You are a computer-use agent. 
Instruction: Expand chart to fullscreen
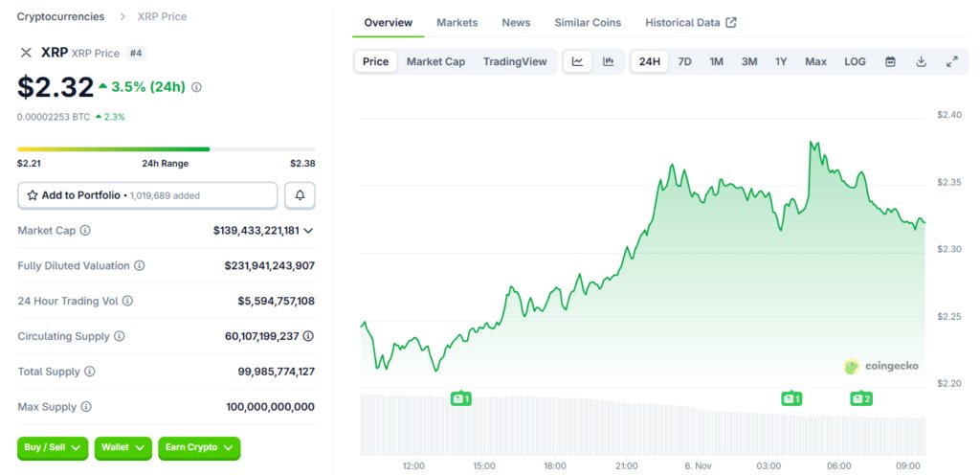pos(952,61)
